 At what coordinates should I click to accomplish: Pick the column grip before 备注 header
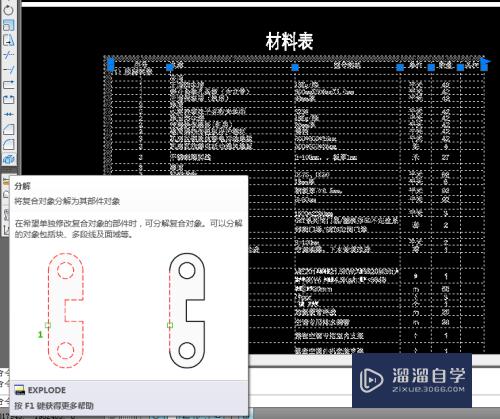460,68
